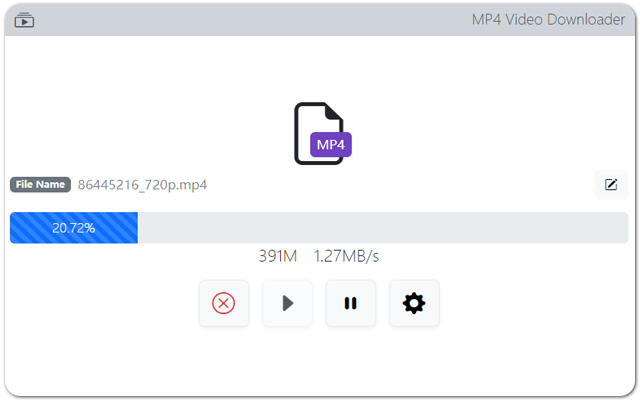Click the file name 86445216_720p.mp4
Viewport: 640px width, 400px height.
142,185
